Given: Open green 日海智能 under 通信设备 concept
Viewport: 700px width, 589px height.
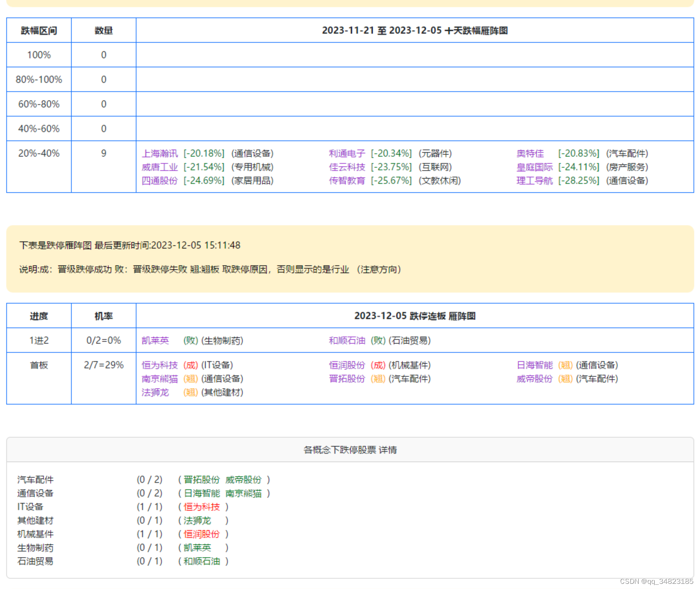Looking at the screenshot, I should [202, 493].
